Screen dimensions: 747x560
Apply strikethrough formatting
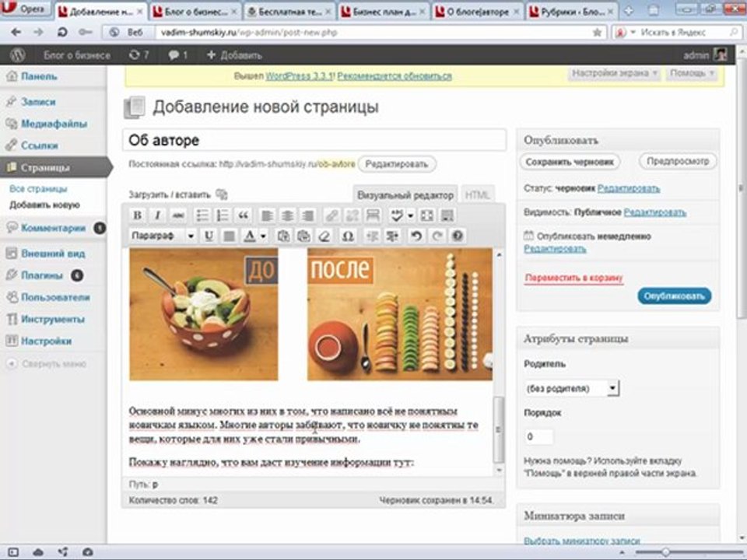click(178, 215)
